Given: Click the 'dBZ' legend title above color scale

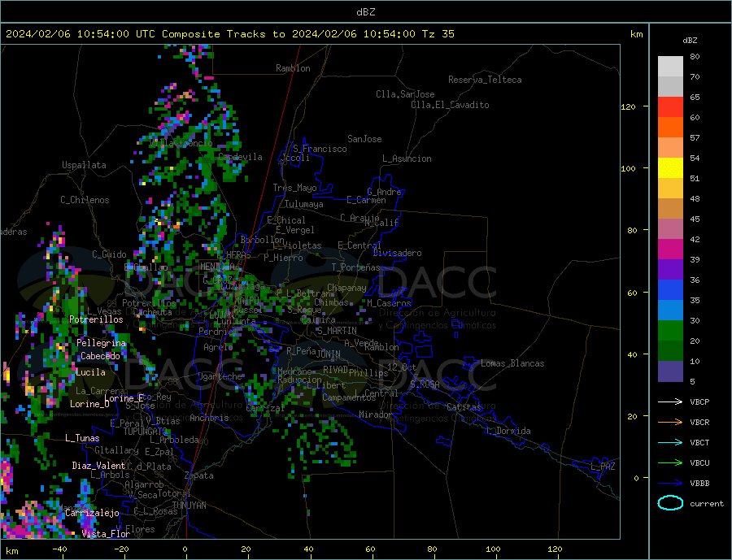Looking at the screenshot, I should (690, 41).
